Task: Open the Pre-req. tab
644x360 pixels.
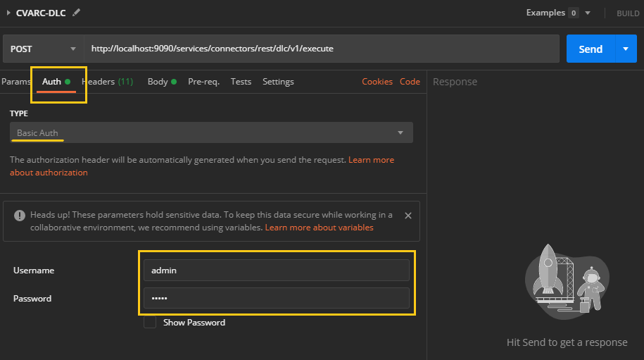Action: 203,82
